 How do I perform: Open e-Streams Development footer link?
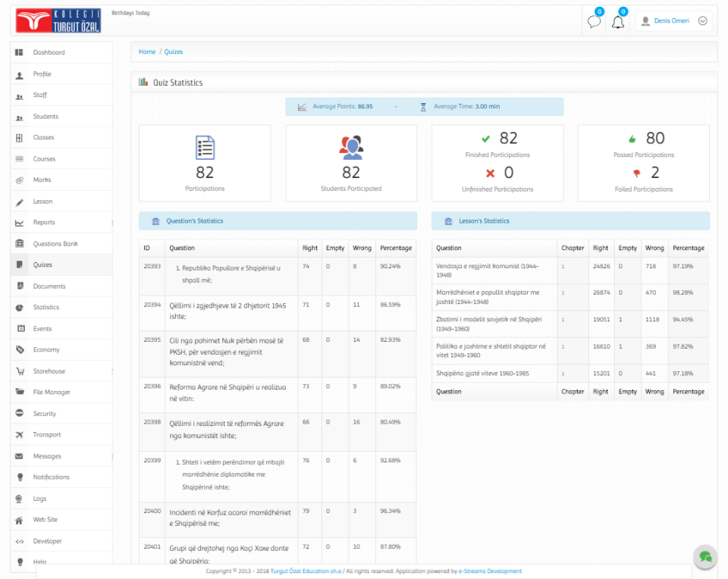(489, 571)
